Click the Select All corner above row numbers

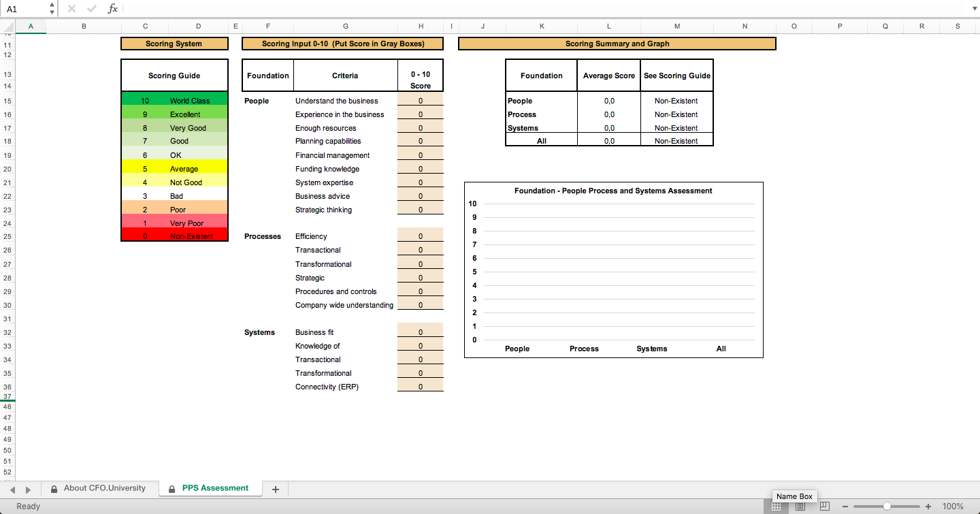[x=7, y=27]
